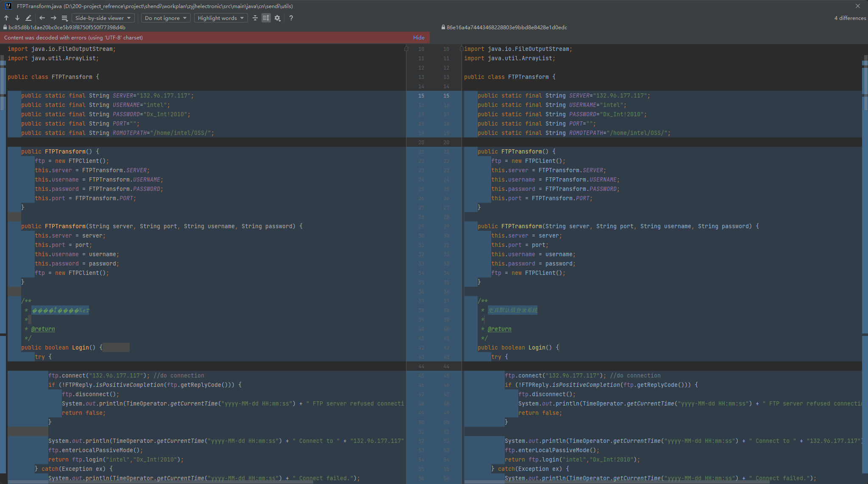Click "public class FTPTransform" in left pane
Image resolution: width=868 pixels, height=484 pixels.
pyautogui.click(x=50, y=77)
